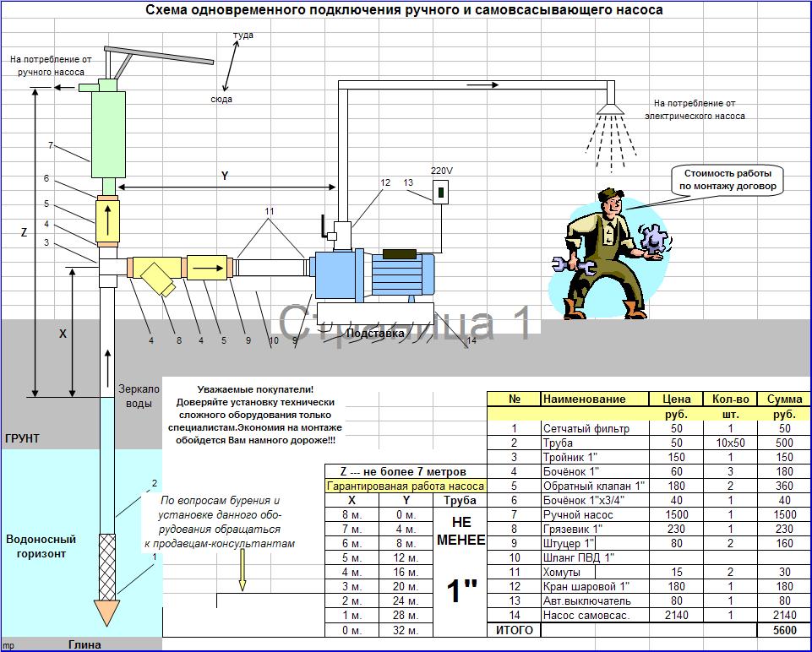
Task: Select the blue electric pump motor
Action: (402, 274)
